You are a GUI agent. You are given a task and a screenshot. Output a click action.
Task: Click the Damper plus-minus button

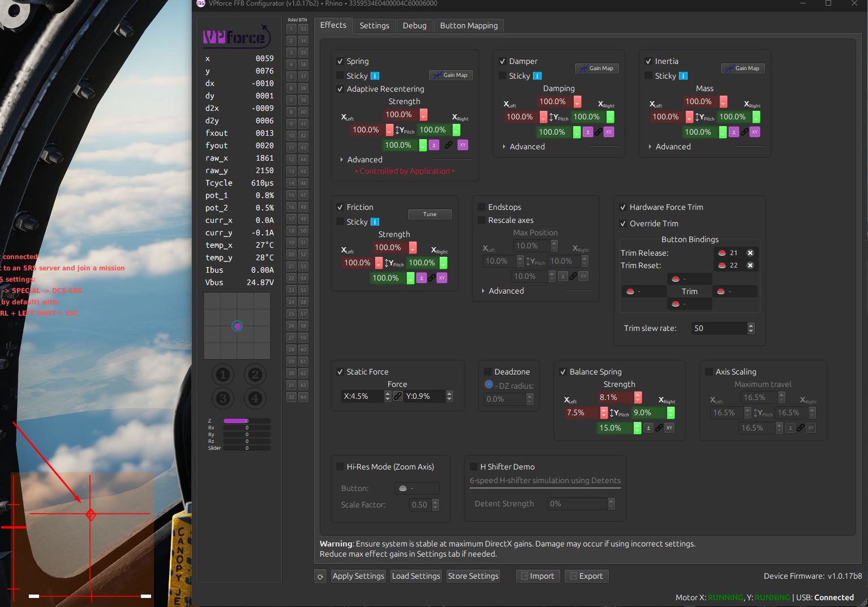(588, 132)
